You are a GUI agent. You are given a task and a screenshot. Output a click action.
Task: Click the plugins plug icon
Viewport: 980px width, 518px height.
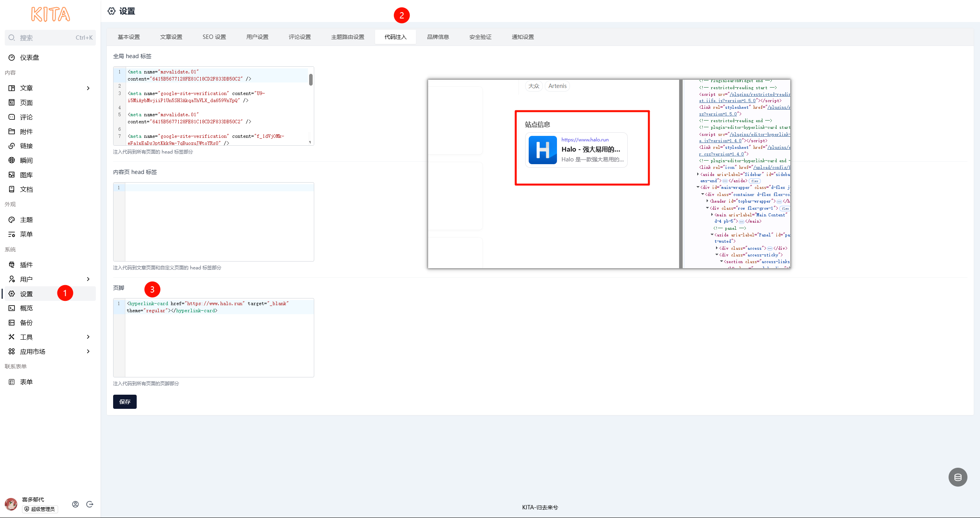coord(12,265)
